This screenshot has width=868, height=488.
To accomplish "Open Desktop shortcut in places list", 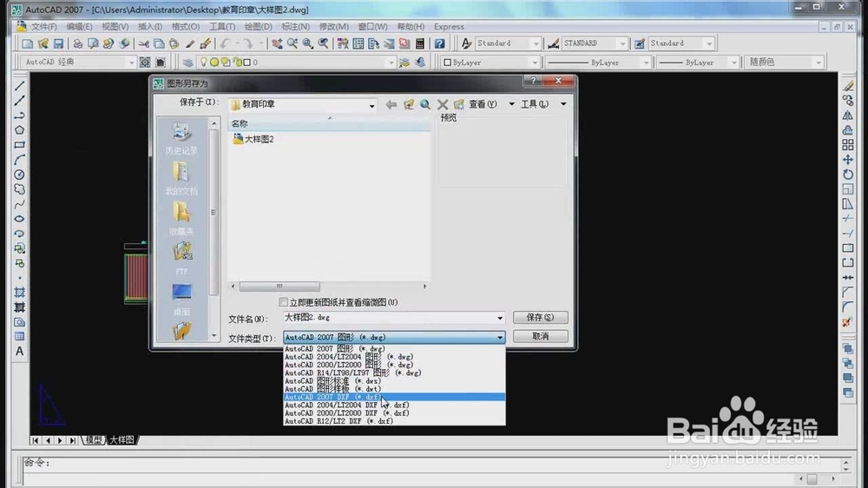I will pos(181,299).
